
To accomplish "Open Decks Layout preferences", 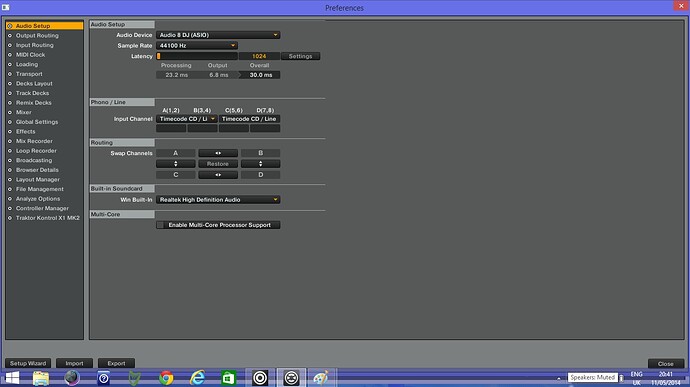I will [34, 84].
